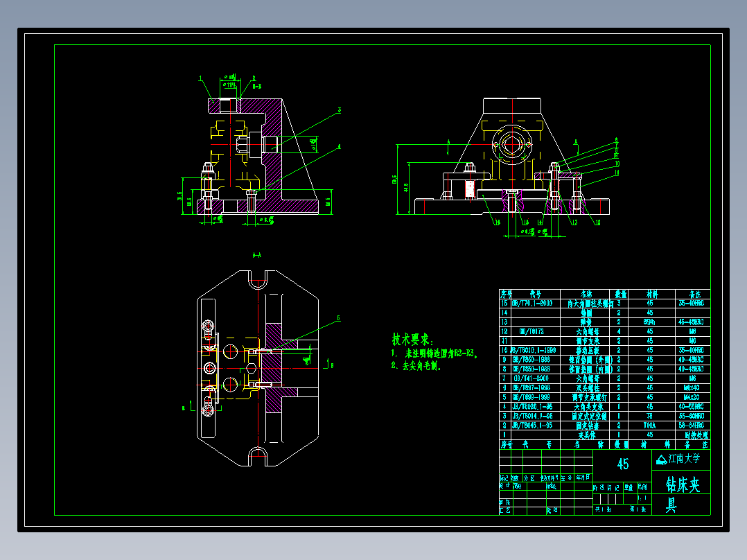Select technical requirement line 1 about R2-R3

coord(434,353)
